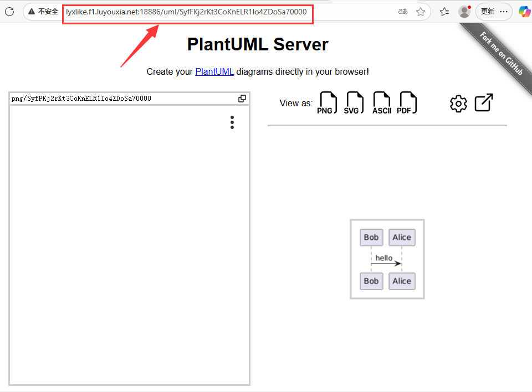View the diagram as PDF
Screen dimensions: 532x392
pos(406,103)
